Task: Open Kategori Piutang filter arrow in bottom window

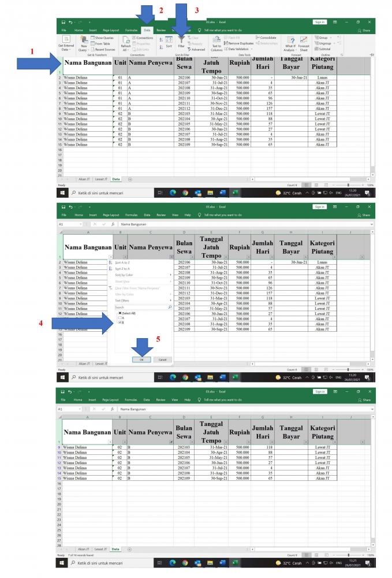Action: click(x=335, y=442)
